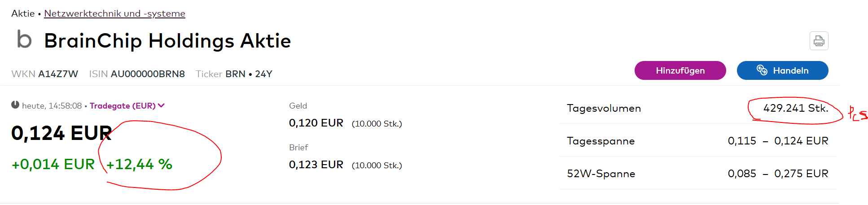The image size is (868, 205).
Task: Select the WKN code A14Z7W
Action: [x=58, y=74]
